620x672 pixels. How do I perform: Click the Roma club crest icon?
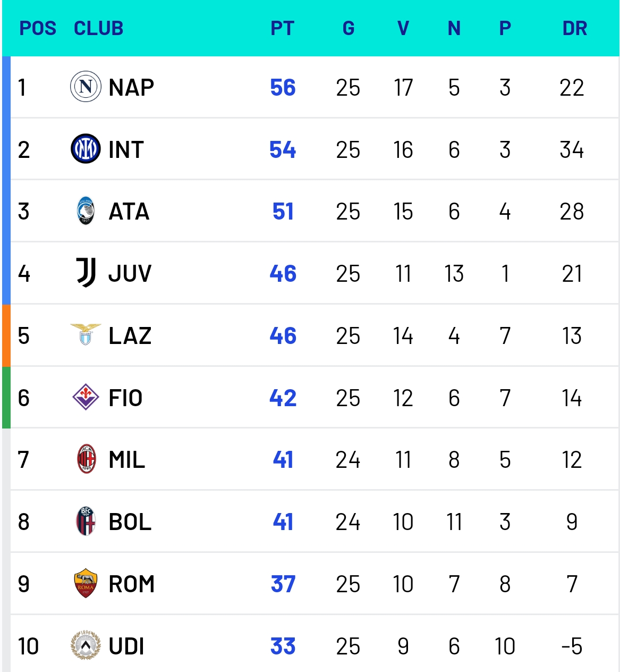point(86,583)
